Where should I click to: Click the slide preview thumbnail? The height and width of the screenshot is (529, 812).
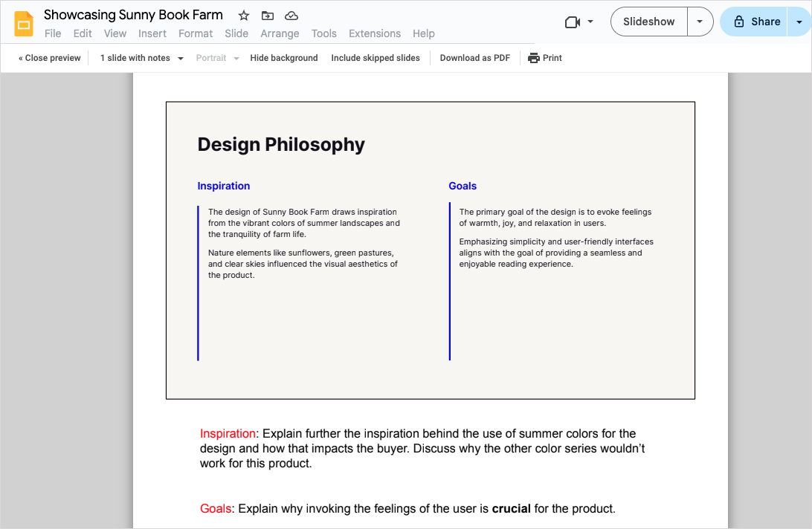(431, 250)
